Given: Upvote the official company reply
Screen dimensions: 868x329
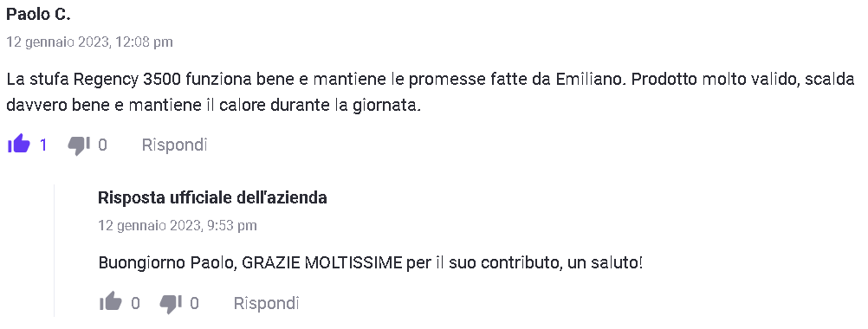Looking at the screenshot, I should pyautogui.click(x=110, y=302).
